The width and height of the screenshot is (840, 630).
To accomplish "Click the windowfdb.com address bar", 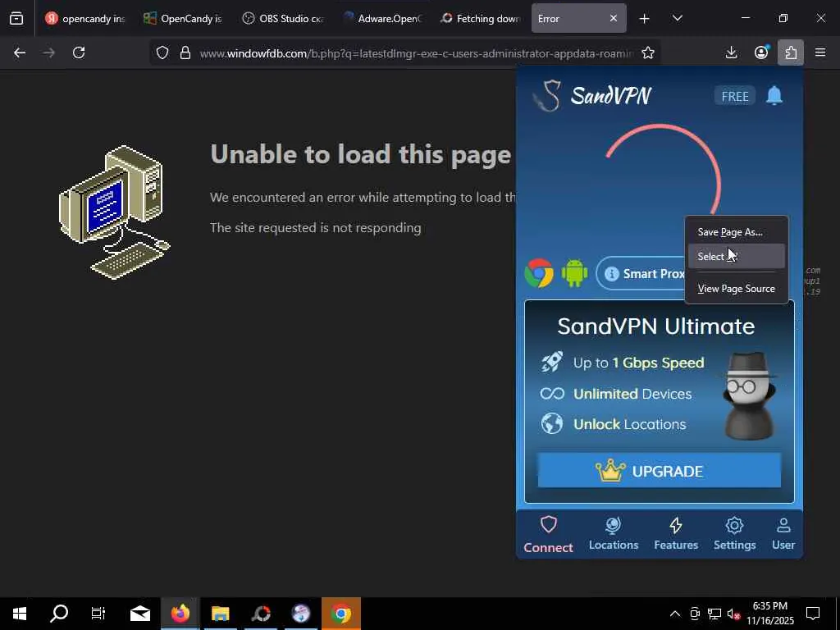I will [x=416, y=53].
